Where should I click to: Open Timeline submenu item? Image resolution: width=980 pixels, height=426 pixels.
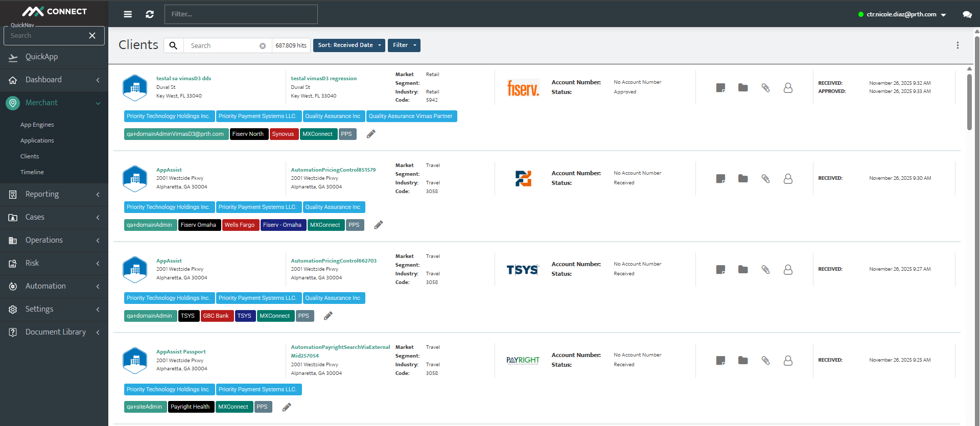point(32,172)
